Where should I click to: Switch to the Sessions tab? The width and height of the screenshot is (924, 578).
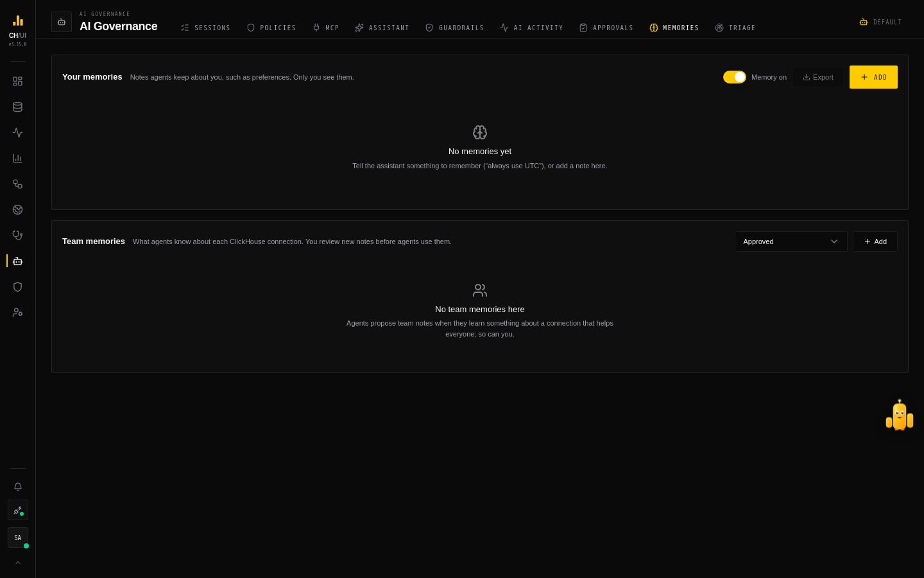point(205,28)
